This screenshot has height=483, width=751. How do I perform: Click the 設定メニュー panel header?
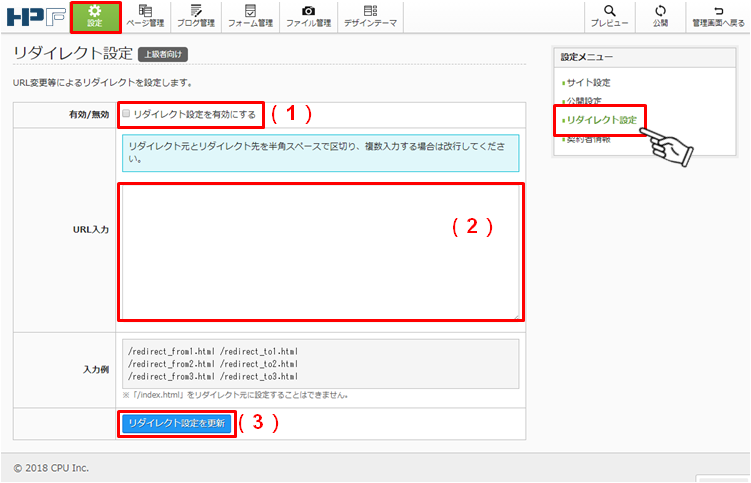coord(644,57)
